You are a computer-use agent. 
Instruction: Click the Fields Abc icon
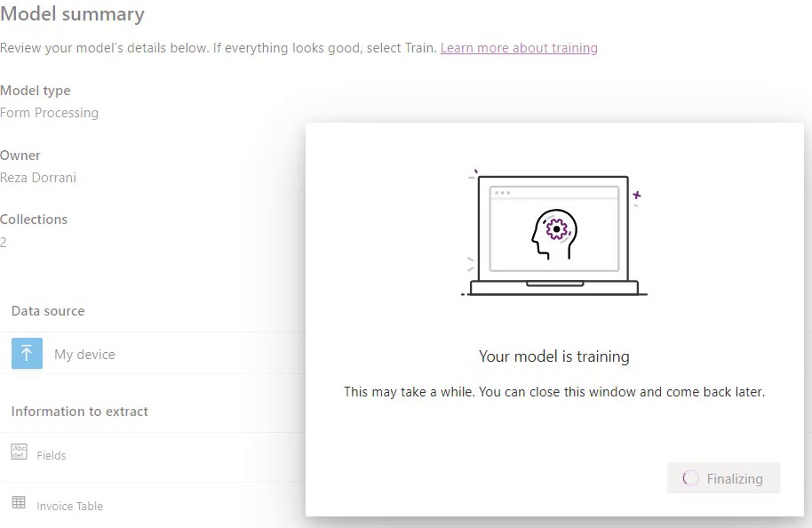pos(20,452)
